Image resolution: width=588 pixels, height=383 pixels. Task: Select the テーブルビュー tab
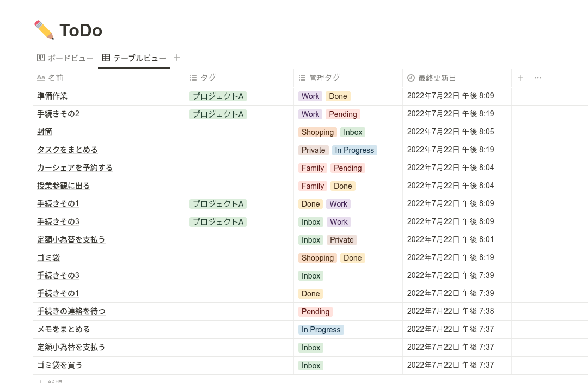tap(134, 58)
